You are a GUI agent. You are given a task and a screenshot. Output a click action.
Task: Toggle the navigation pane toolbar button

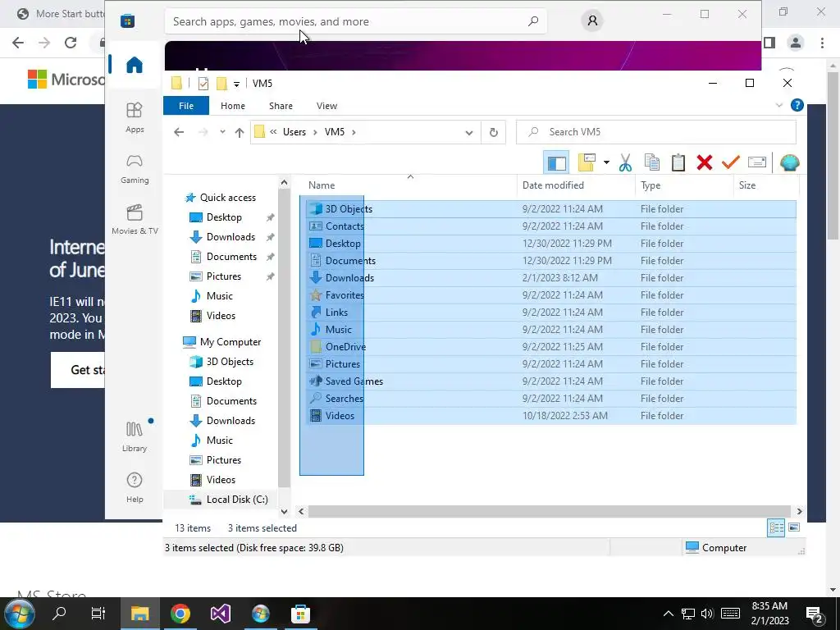coord(556,162)
